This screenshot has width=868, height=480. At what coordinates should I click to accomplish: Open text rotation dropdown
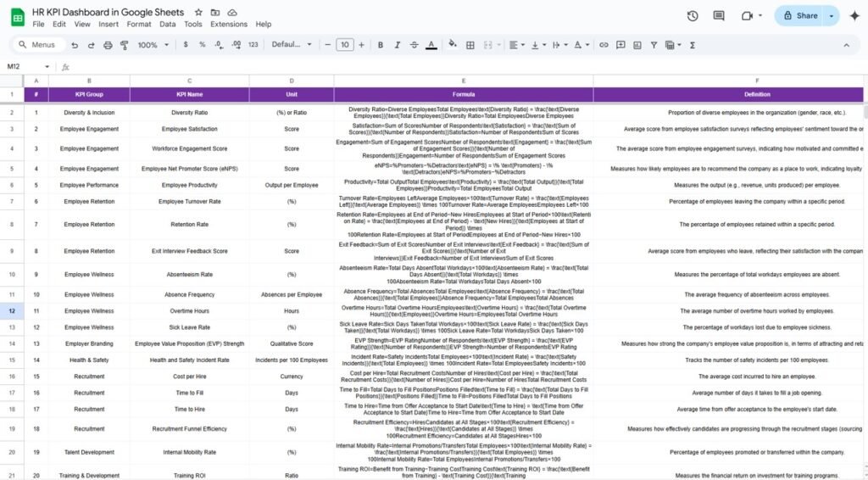[x=581, y=45]
